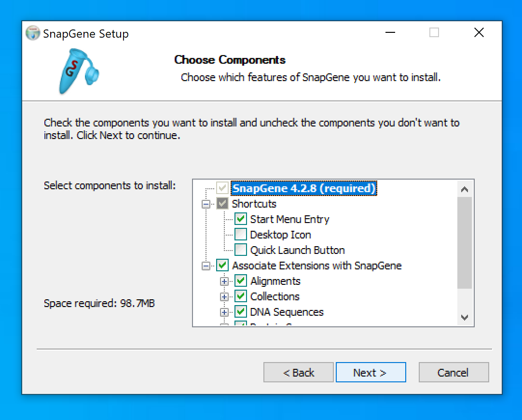The image size is (522, 420).
Task: Collapse the Shortcuts tree node
Action: coord(206,204)
